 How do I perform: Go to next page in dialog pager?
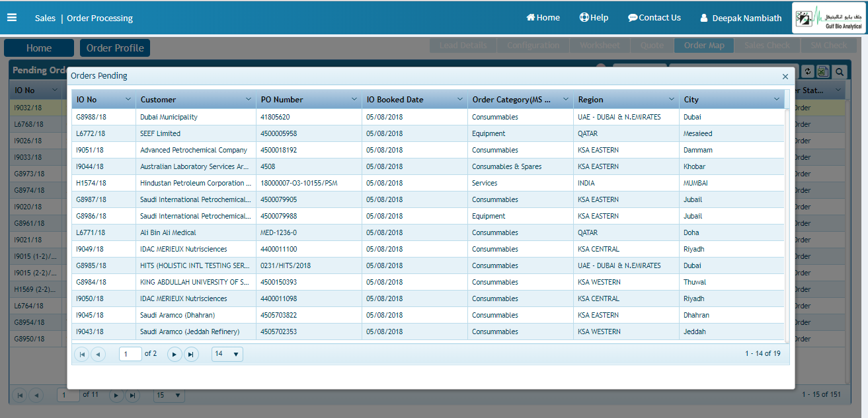pyautogui.click(x=175, y=355)
